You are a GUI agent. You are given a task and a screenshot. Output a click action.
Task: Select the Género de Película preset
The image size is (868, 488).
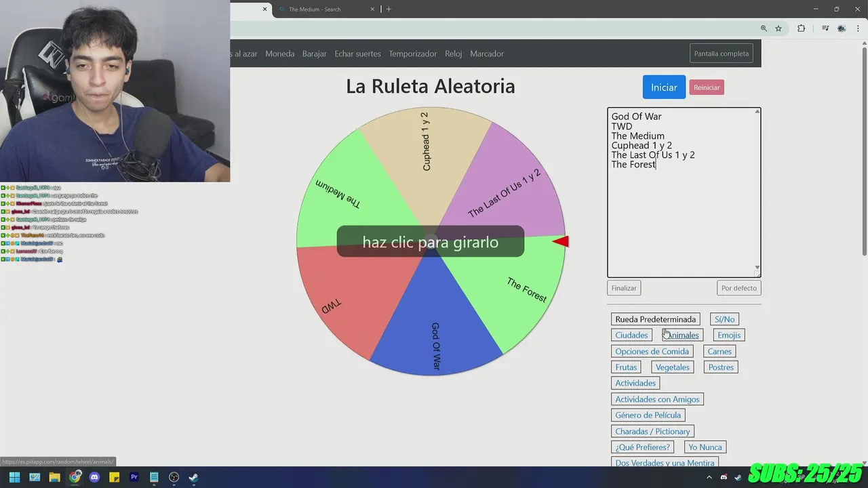648,415
